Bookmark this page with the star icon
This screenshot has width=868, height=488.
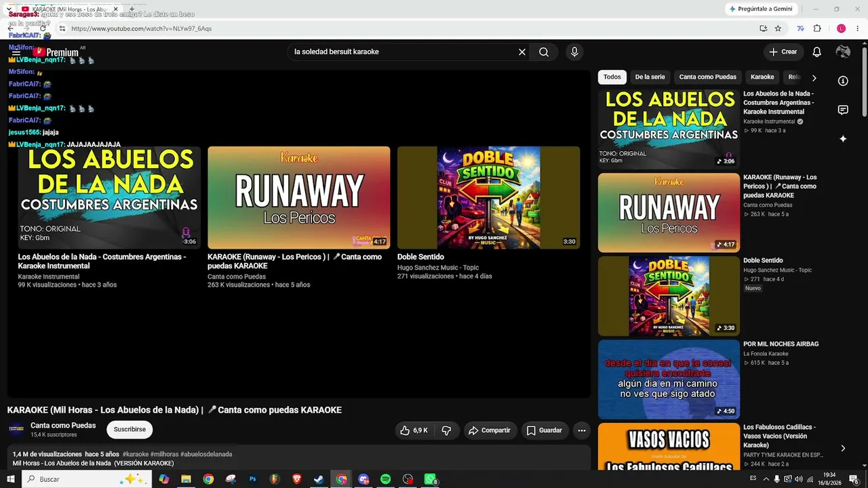[x=778, y=28]
